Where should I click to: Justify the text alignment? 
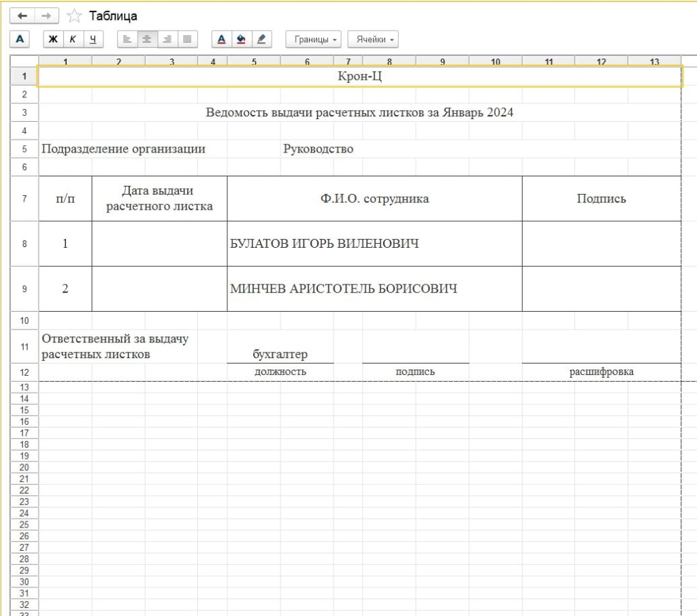(188, 39)
